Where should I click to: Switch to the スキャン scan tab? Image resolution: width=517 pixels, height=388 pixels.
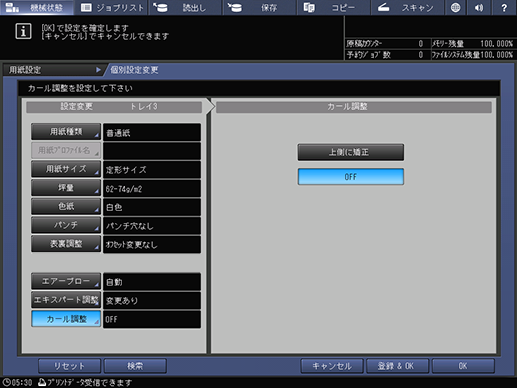[407, 7]
